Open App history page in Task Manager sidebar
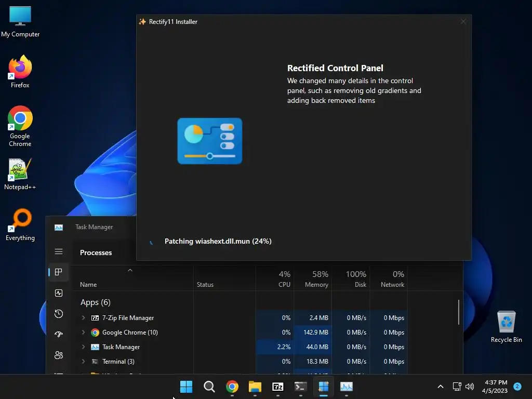Image resolution: width=532 pixels, height=399 pixels. [59, 313]
